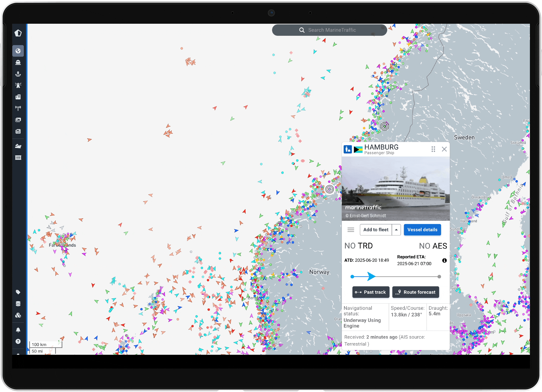Click the Search MarineTraffic input field
This screenshot has width=542, height=392.
click(x=329, y=30)
